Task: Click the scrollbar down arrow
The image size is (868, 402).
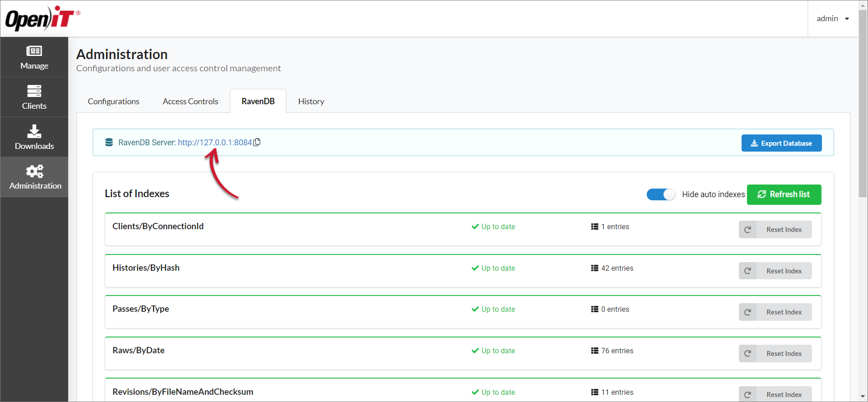Action: pos(863,397)
